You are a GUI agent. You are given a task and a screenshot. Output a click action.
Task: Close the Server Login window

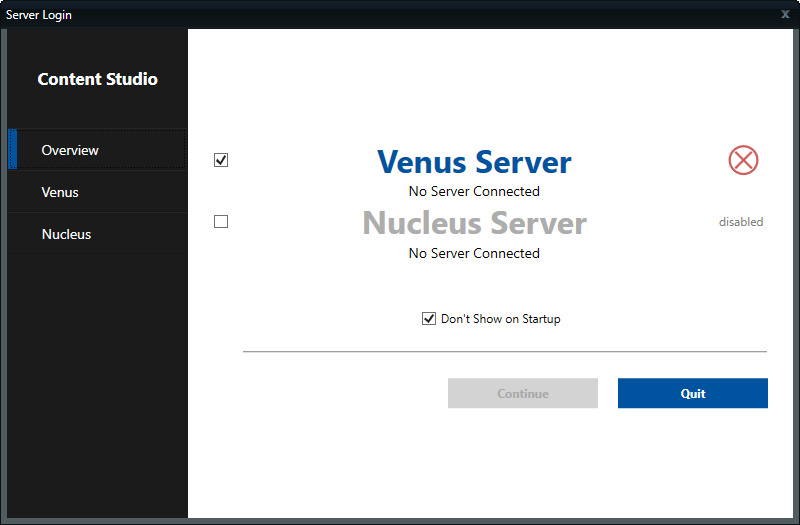(x=785, y=14)
